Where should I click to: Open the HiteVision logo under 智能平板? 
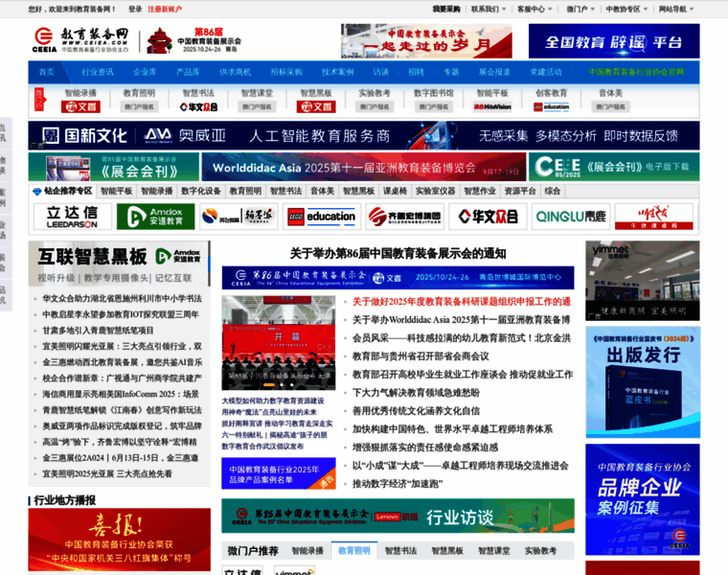492,106
